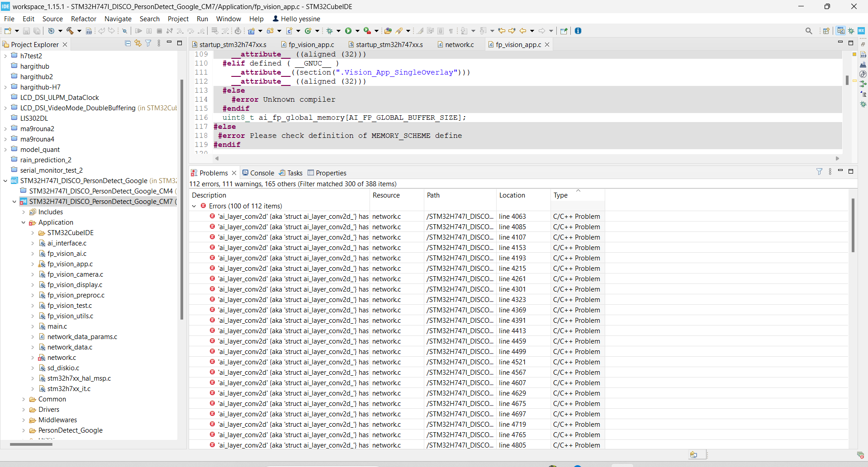Viewport: 868px width, 467px height.
Task: Collapse the Errors group in Problems list
Action: tap(194, 206)
